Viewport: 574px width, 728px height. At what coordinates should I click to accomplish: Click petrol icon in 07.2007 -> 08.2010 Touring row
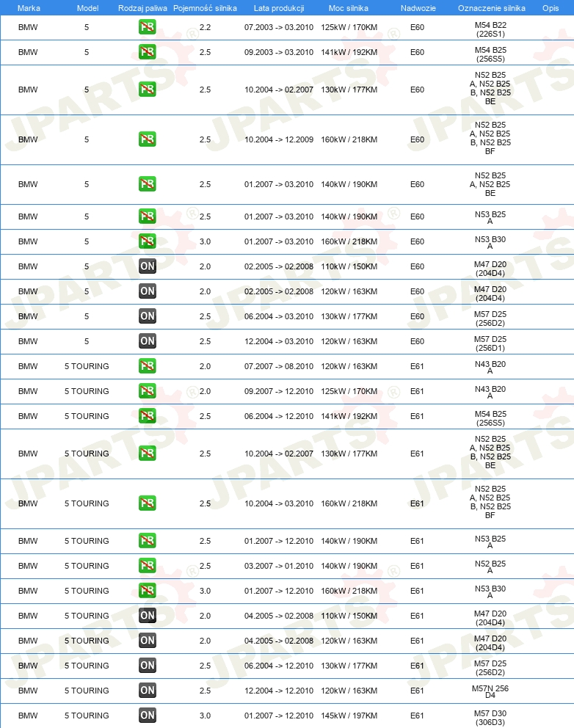point(148,366)
